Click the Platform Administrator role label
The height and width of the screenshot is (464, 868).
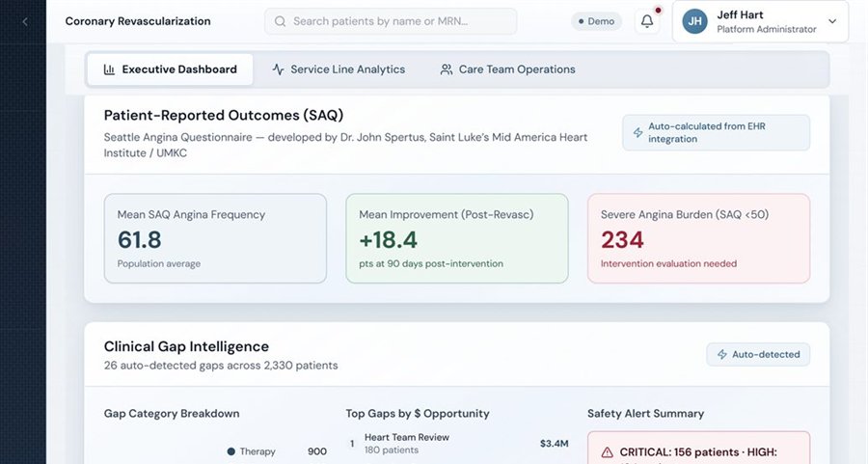point(767,29)
